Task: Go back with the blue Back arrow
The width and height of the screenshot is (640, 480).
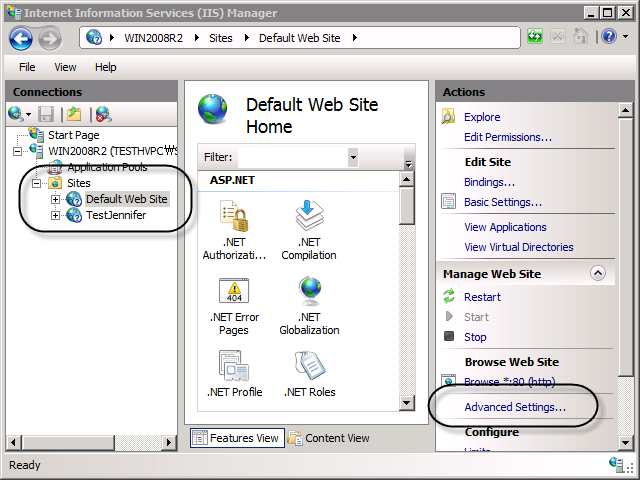Action: [x=21, y=39]
